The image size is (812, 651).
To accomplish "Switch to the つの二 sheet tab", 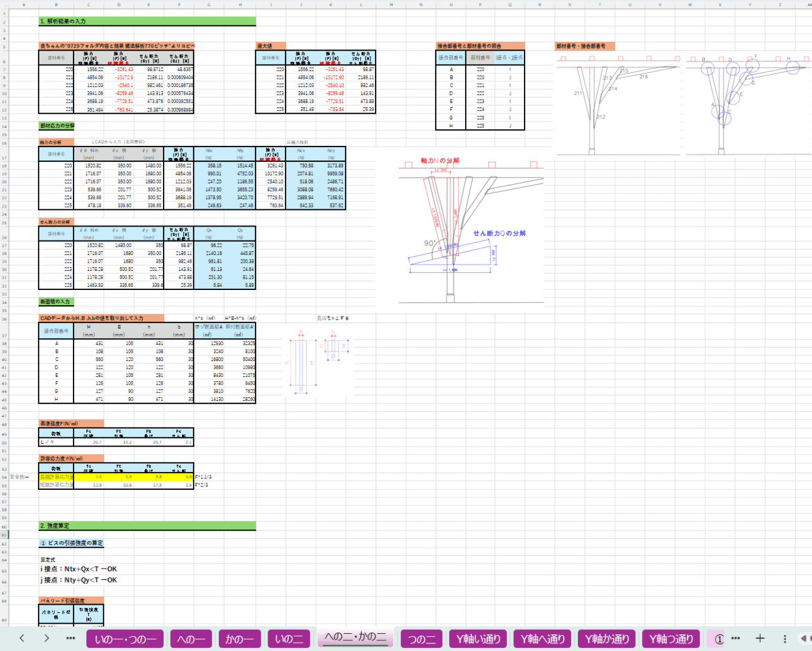I will 422,639.
